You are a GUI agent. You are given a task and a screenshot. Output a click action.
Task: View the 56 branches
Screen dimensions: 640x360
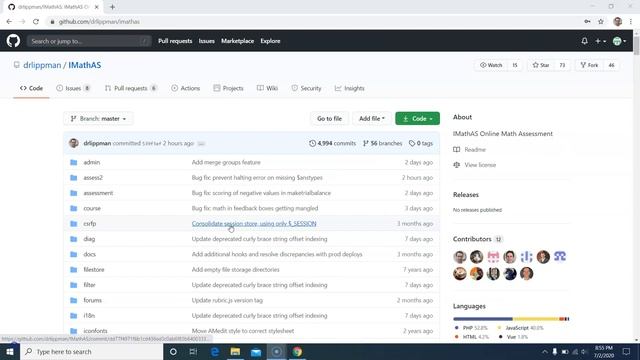pyautogui.click(x=382, y=143)
